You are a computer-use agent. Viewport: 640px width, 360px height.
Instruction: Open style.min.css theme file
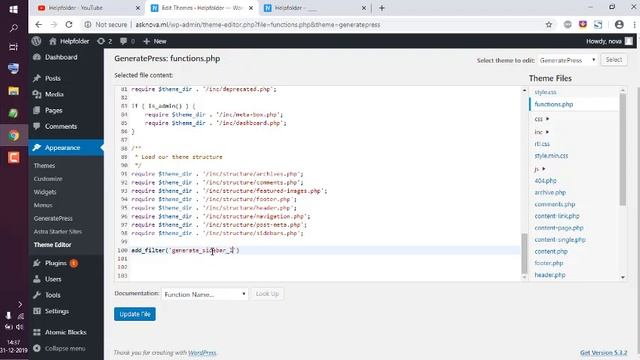click(551, 156)
